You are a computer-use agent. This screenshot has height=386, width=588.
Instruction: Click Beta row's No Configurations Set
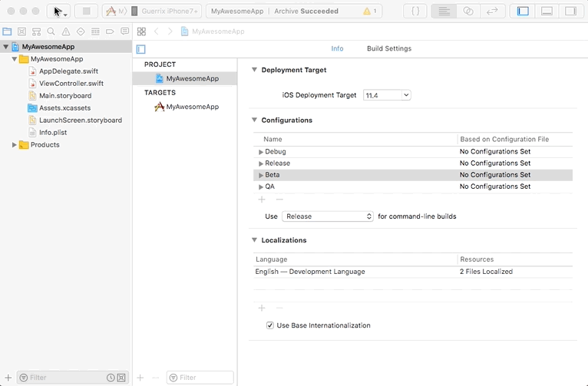point(495,175)
